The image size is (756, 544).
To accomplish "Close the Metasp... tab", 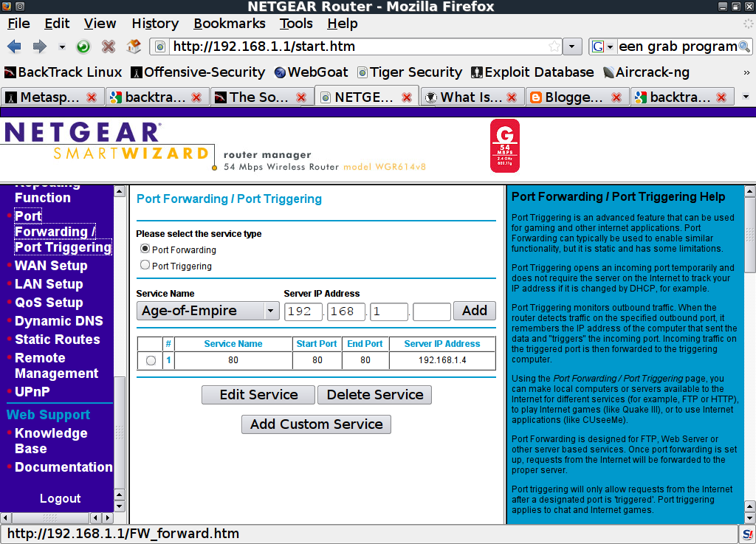I will coord(91,98).
